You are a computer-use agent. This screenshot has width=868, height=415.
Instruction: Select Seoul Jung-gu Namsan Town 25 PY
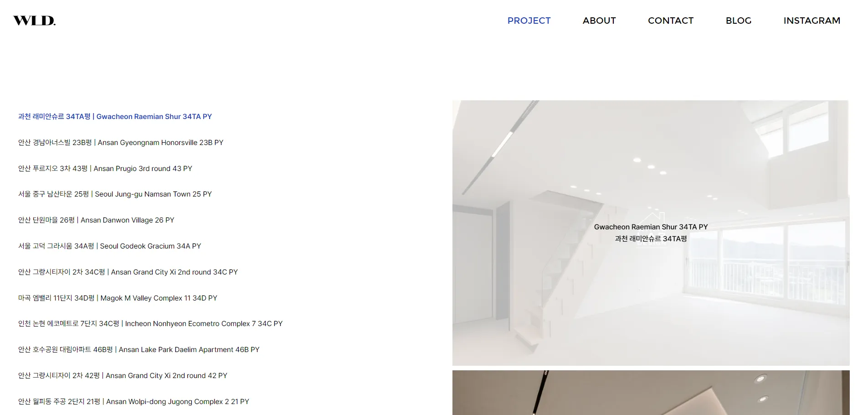click(x=115, y=194)
